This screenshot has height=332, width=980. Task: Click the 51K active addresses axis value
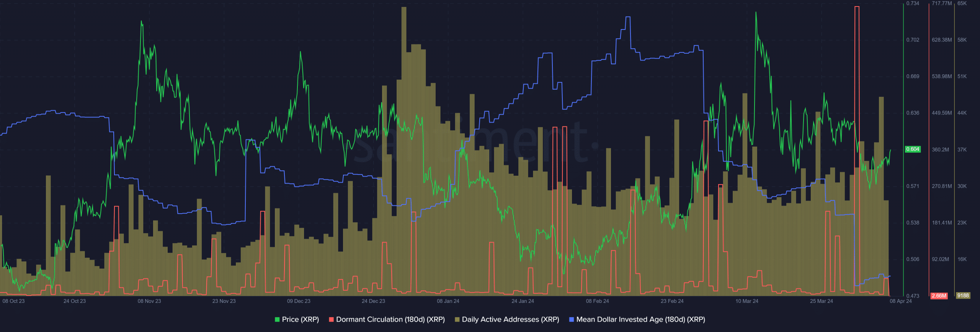click(x=962, y=76)
